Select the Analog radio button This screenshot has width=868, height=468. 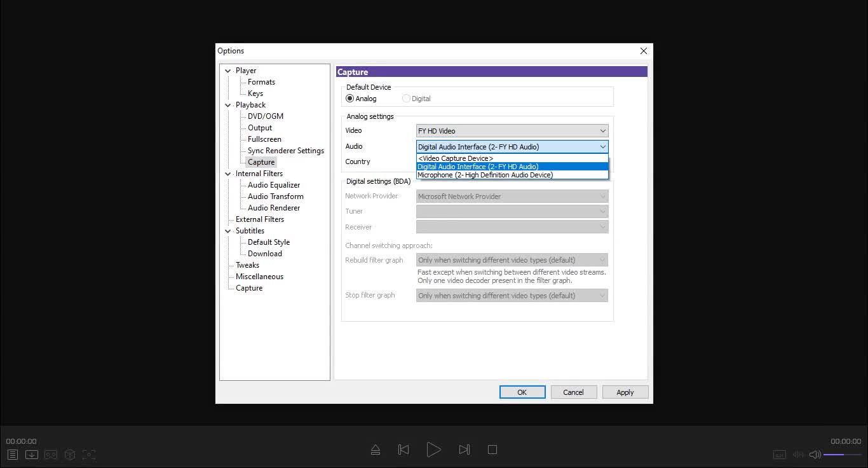pyautogui.click(x=350, y=99)
